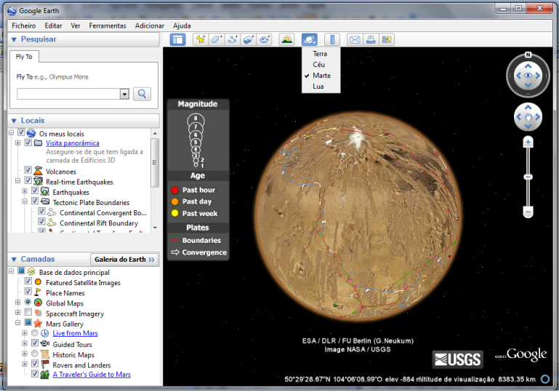
Task: Open the Fly To search history dropdown
Action: coord(124,94)
